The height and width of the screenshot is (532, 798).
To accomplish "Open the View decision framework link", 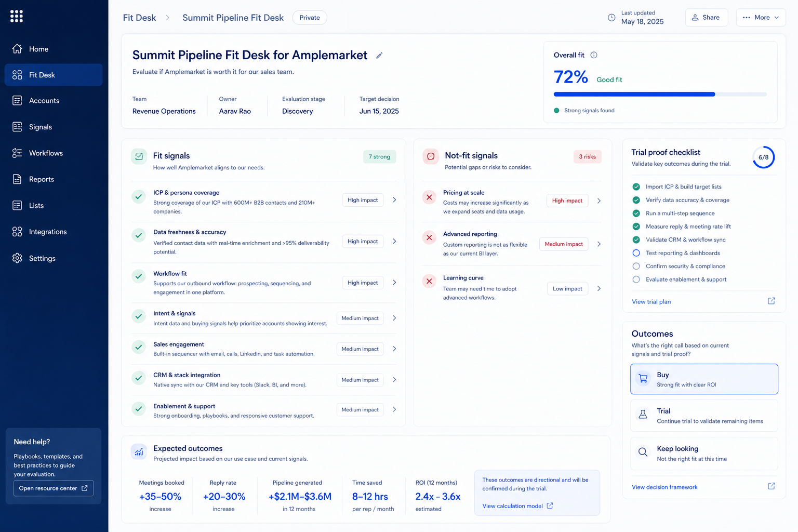I will click(x=664, y=487).
